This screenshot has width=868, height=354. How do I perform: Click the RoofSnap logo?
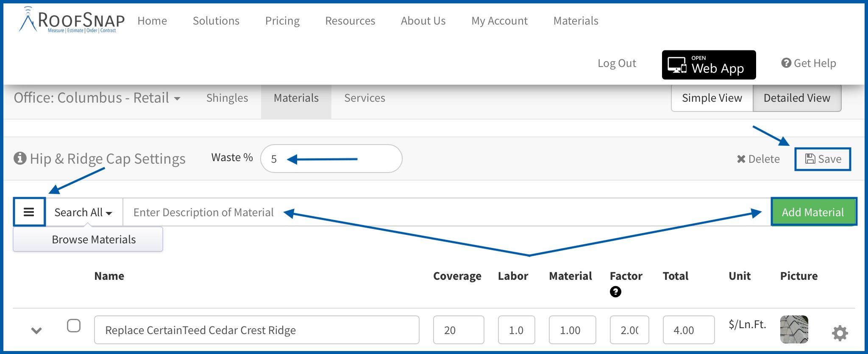72,20
